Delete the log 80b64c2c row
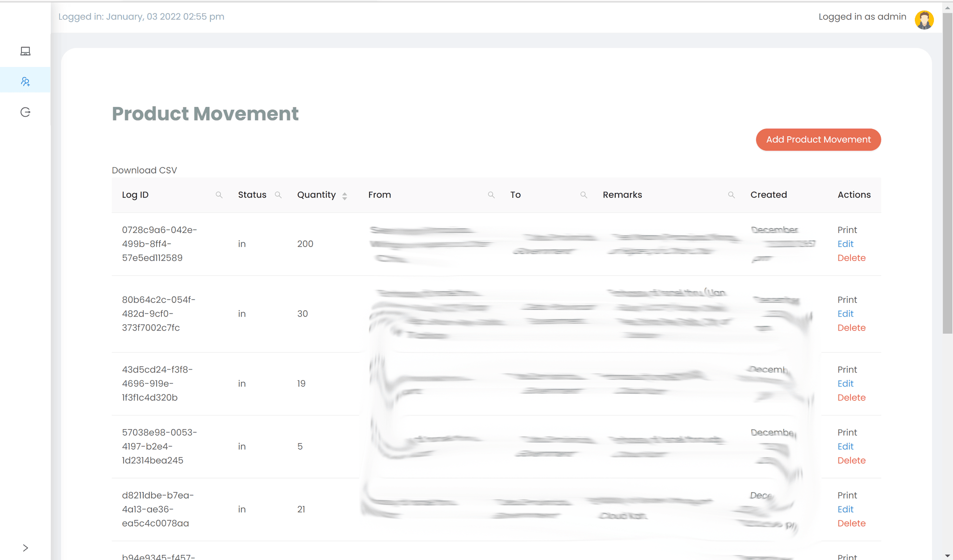The width and height of the screenshot is (953, 560). pyautogui.click(x=852, y=327)
